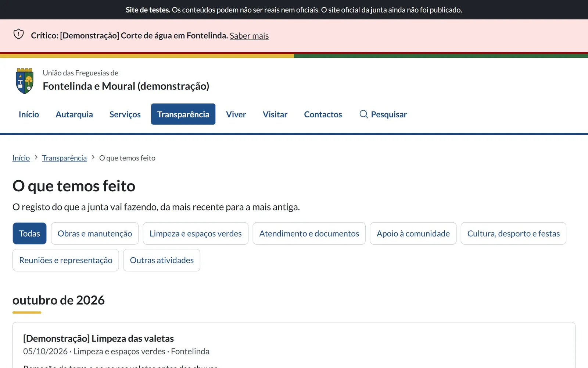
Task: Click the Site de testes notice text
Action: click(294, 10)
